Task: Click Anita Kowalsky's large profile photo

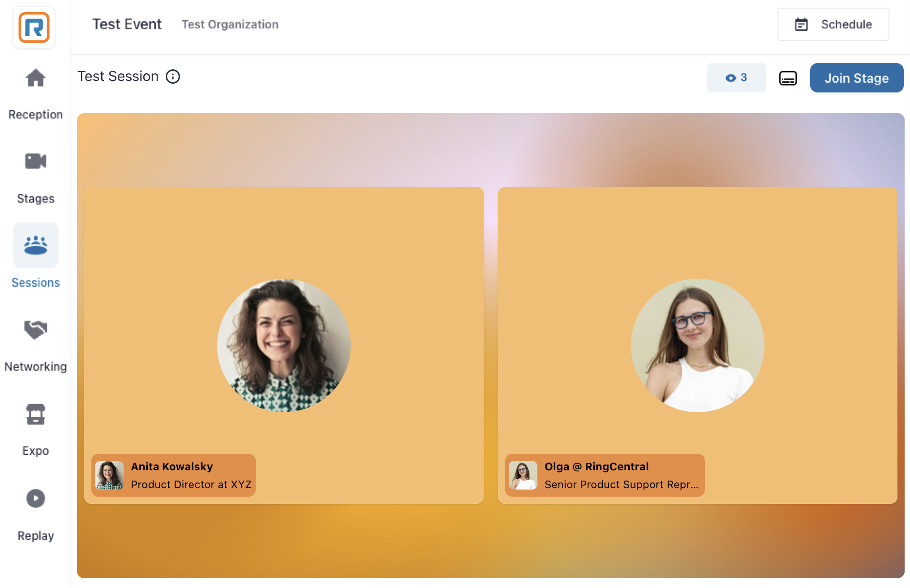Action: [283, 345]
